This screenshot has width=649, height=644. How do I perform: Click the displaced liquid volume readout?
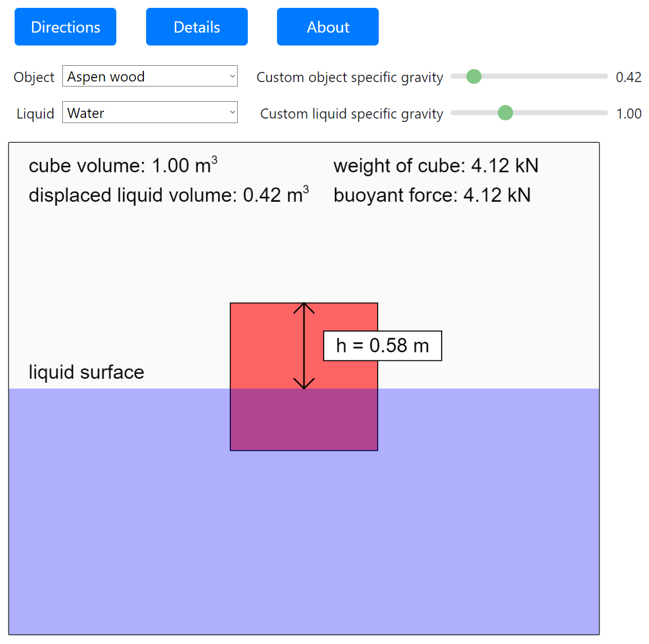[x=169, y=195]
